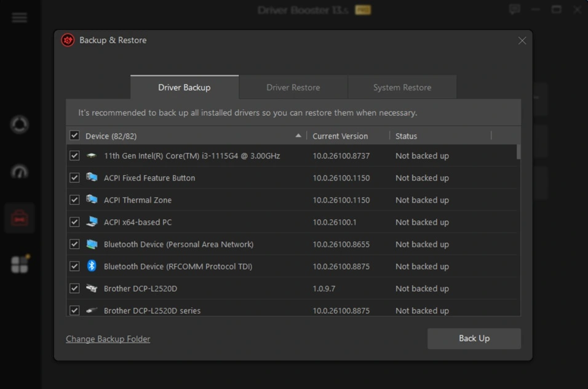Open the Boost speedometer sidebar icon

point(19,172)
